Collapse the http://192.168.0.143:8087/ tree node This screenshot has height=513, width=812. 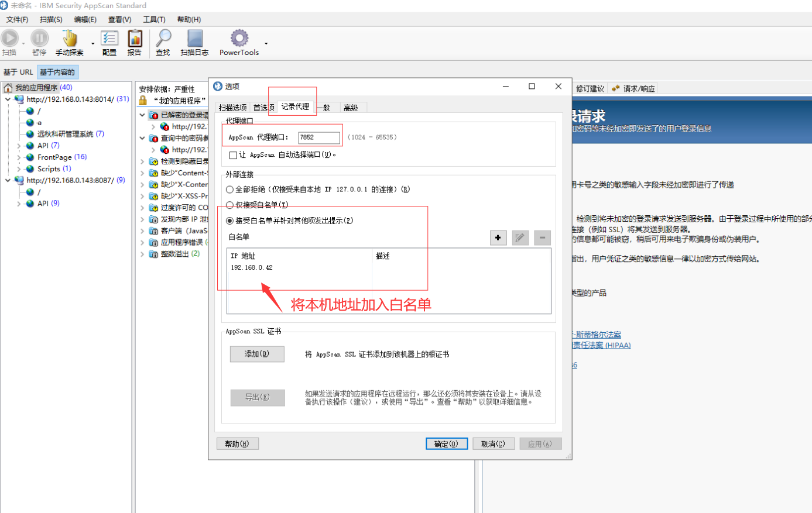click(x=8, y=180)
